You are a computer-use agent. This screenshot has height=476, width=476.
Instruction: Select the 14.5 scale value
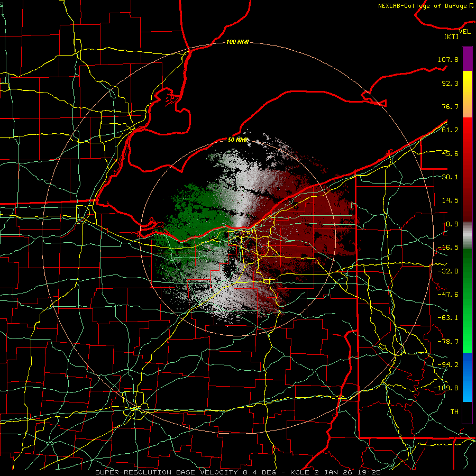(x=450, y=200)
